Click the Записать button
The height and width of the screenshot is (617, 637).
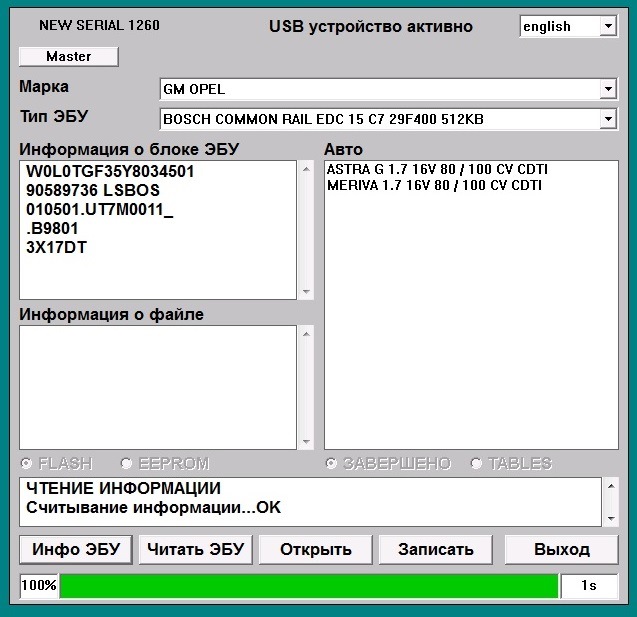(436, 550)
